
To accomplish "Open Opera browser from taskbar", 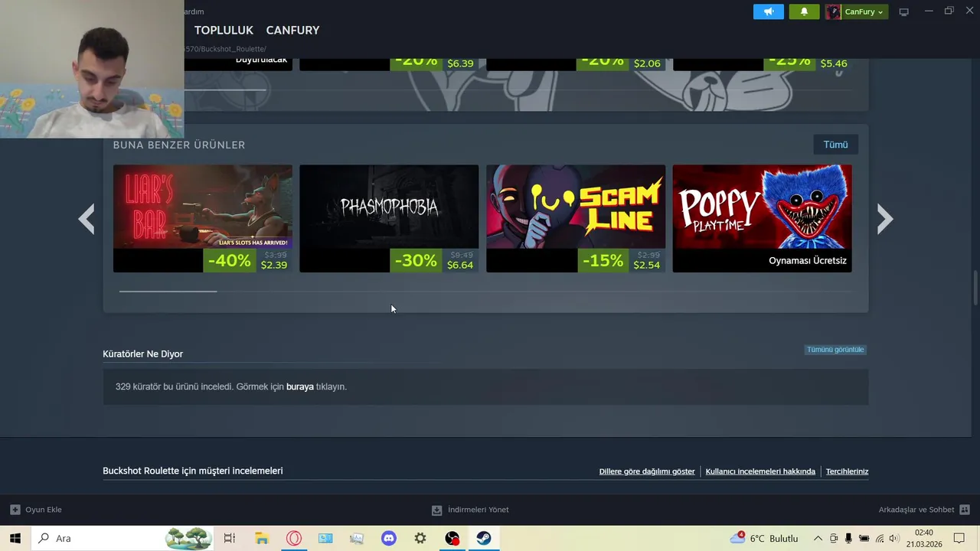I will (294, 538).
